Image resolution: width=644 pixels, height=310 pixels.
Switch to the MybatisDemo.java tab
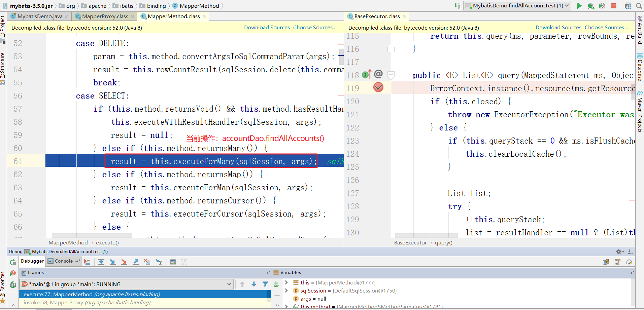pos(40,16)
